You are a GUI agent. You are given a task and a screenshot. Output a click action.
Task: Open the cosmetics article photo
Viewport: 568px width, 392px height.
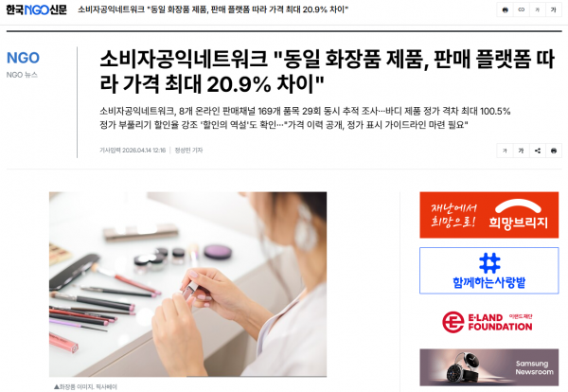pos(187,284)
